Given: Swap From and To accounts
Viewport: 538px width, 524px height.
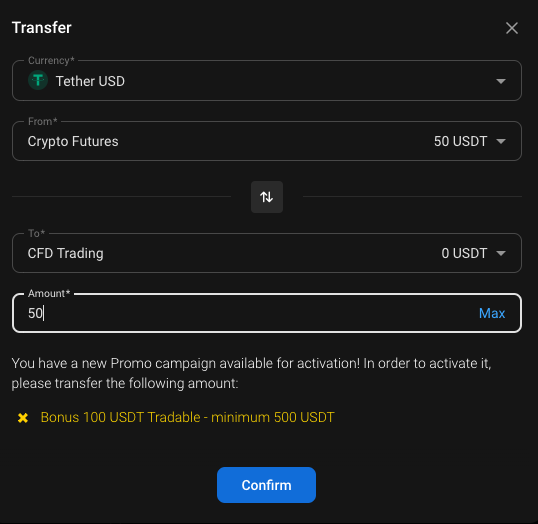Looking at the screenshot, I should tap(267, 197).
